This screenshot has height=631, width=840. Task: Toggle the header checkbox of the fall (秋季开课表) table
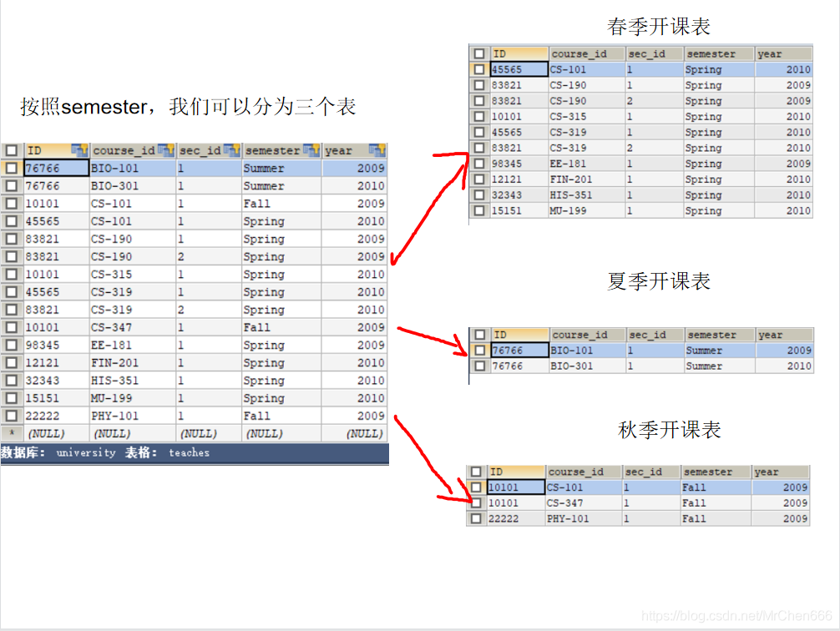(476, 472)
